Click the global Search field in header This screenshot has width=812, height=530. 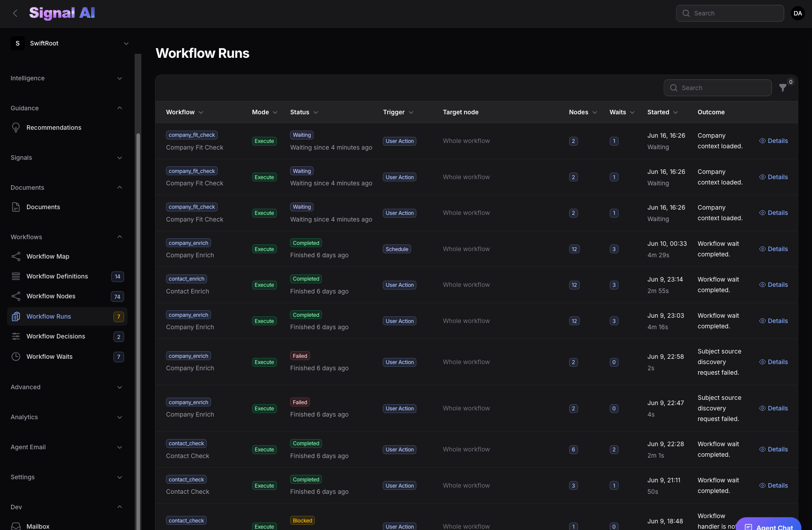pyautogui.click(x=730, y=13)
